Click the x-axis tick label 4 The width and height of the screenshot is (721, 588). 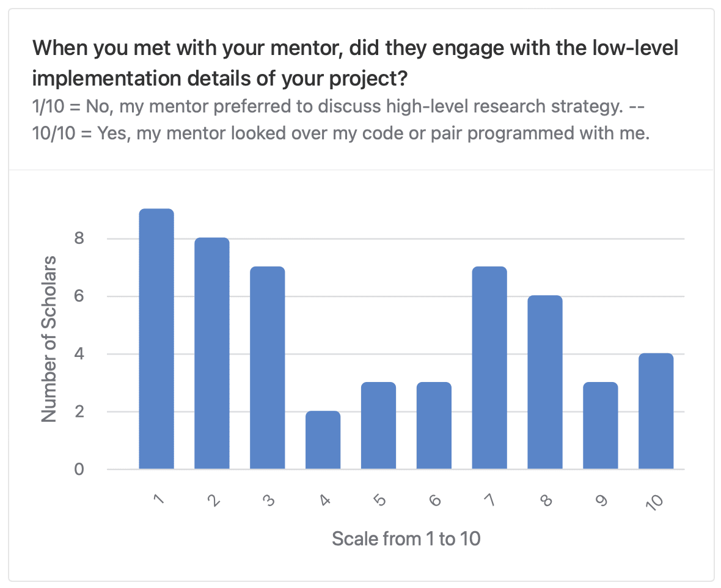tap(324, 499)
